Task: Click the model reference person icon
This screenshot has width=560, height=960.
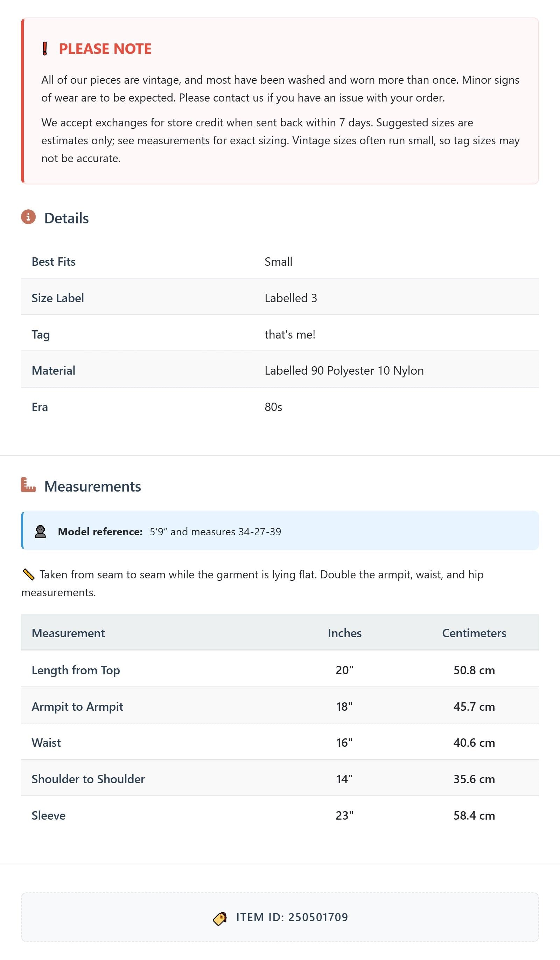Action: coord(40,531)
